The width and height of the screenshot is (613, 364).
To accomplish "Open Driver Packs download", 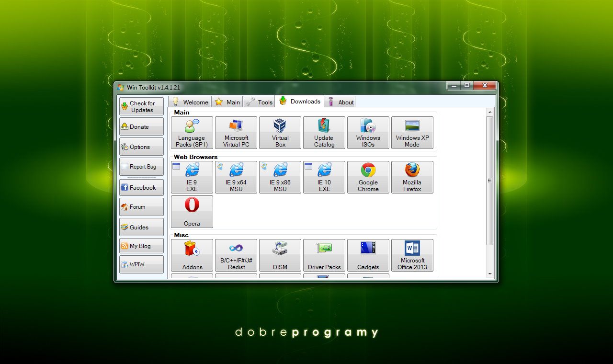I will 324,255.
